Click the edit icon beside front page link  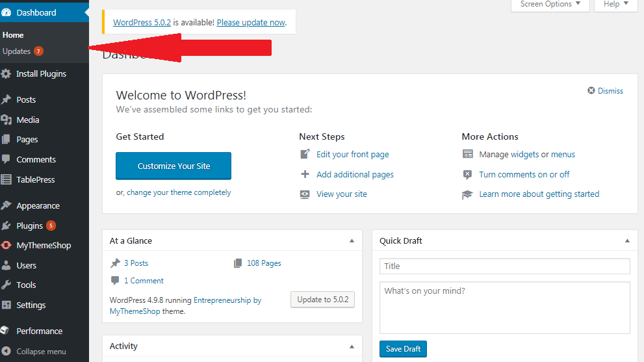(305, 154)
